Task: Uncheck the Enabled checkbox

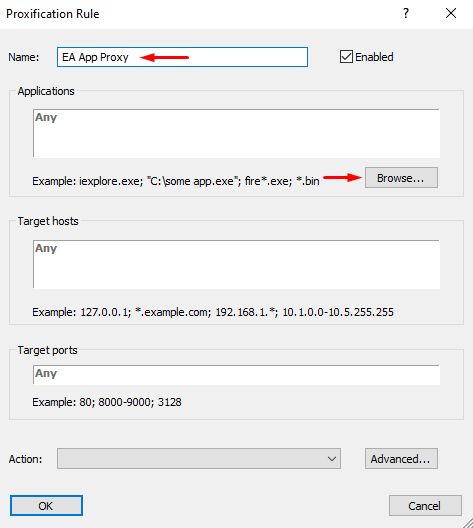Action: pyautogui.click(x=346, y=57)
